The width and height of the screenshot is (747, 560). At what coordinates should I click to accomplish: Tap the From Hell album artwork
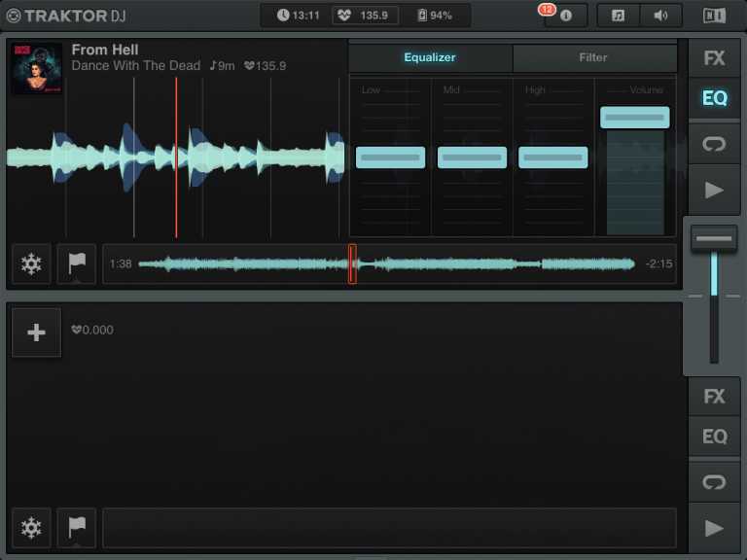(37, 69)
